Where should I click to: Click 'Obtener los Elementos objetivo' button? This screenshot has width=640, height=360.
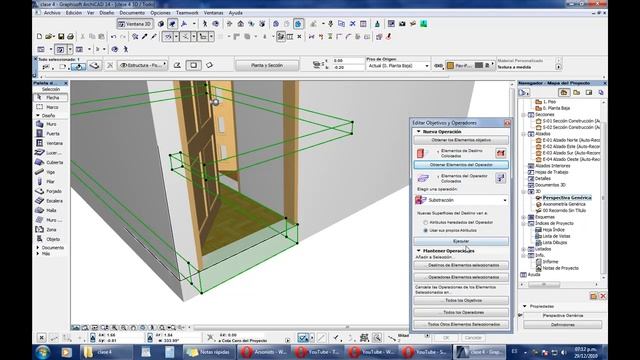click(461, 140)
